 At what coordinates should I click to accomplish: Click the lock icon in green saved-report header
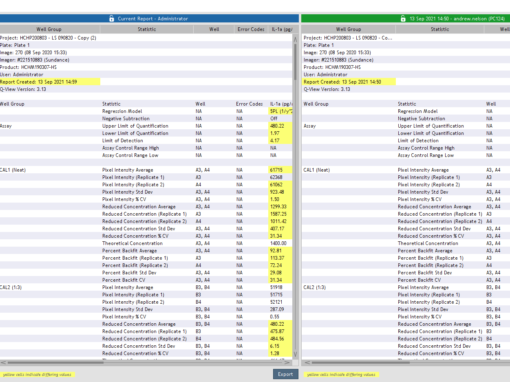403,19
